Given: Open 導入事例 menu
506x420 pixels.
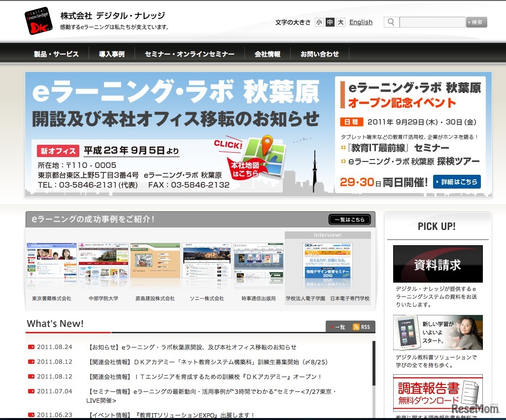Looking at the screenshot, I should click(x=112, y=54).
